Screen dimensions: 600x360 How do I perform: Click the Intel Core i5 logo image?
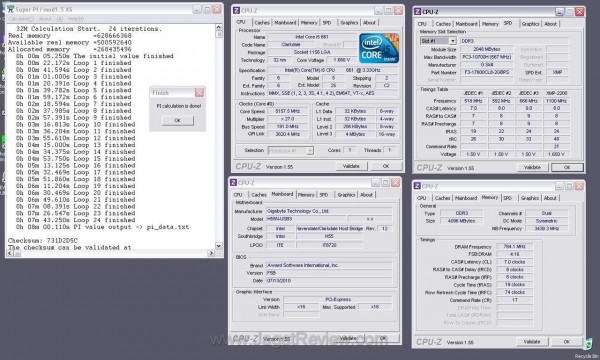click(x=379, y=48)
